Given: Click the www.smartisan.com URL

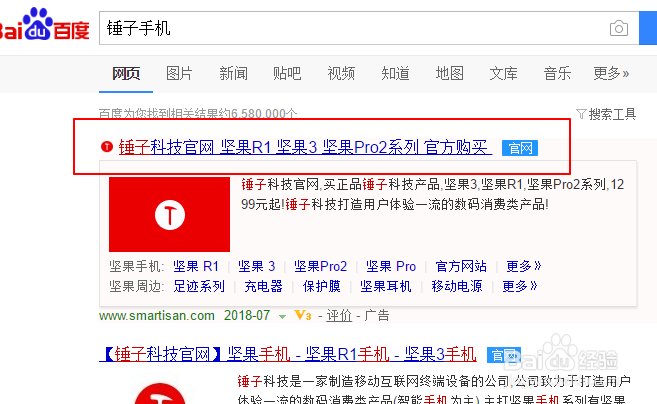Looking at the screenshot, I should (157, 316).
